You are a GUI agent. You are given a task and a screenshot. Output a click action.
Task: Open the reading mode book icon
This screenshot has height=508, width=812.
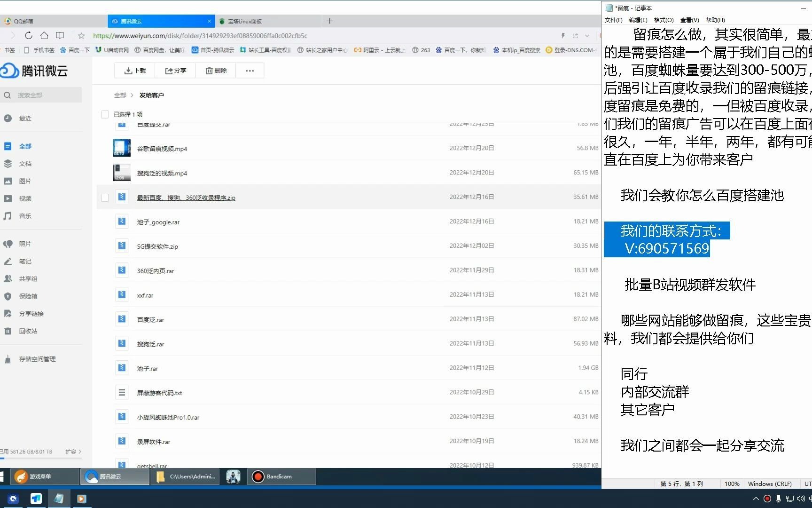click(60, 35)
